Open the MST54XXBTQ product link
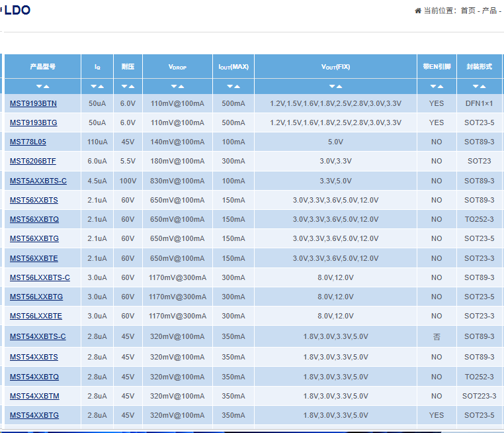This screenshot has width=504, height=433. point(34,377)
